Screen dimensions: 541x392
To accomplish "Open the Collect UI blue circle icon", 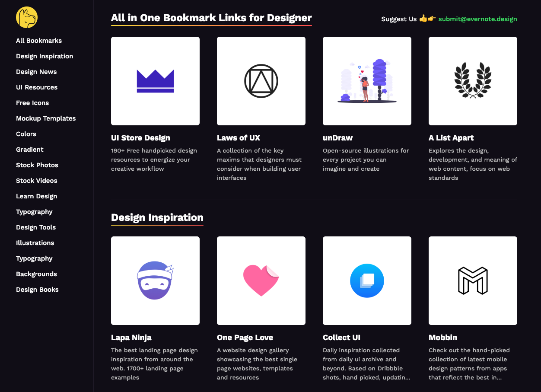I will point(367,280).
